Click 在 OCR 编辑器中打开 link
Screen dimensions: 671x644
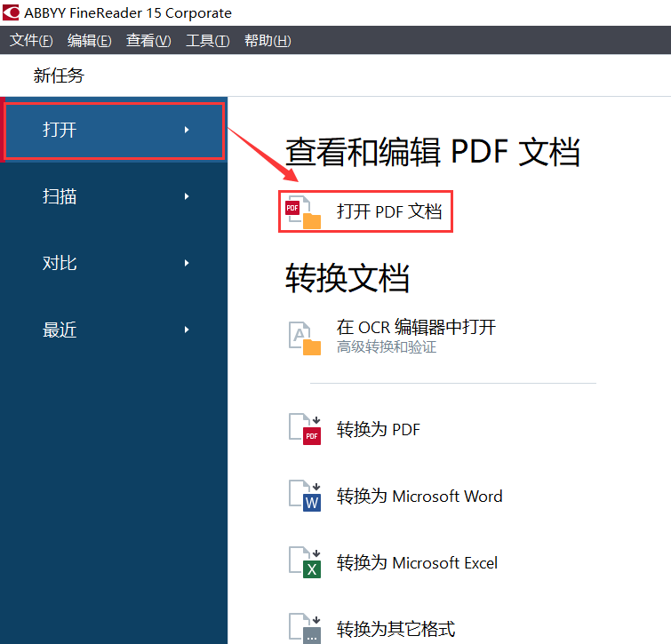(x=416, y=328)
